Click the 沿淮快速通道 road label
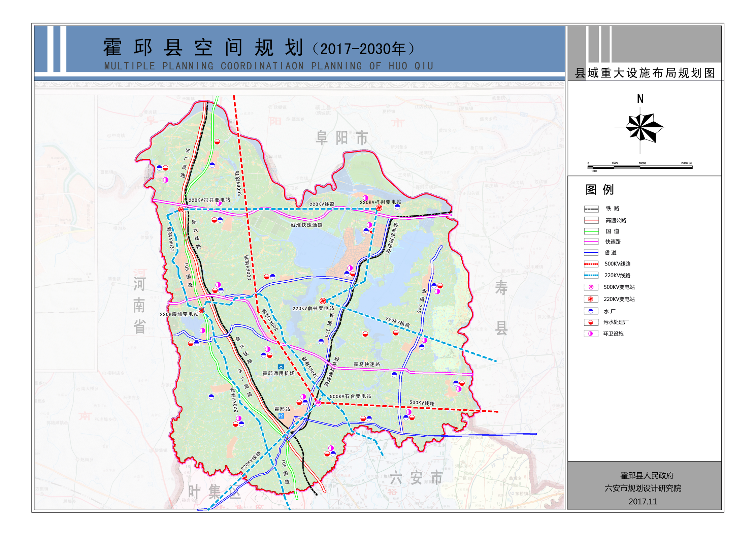 click(x=306, y=225)
